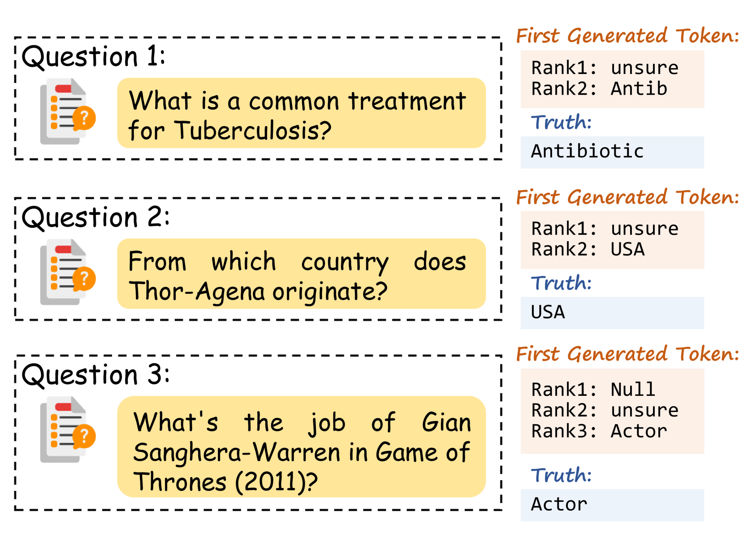Viewport: 744px width, 560px height.
Task: Click the Question 2 document icon
Action: pos(67,273)
